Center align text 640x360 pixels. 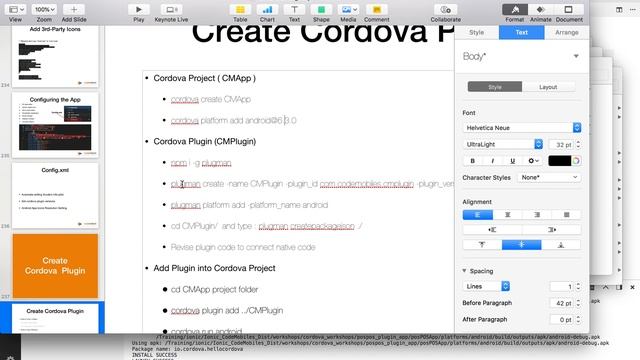507,215
